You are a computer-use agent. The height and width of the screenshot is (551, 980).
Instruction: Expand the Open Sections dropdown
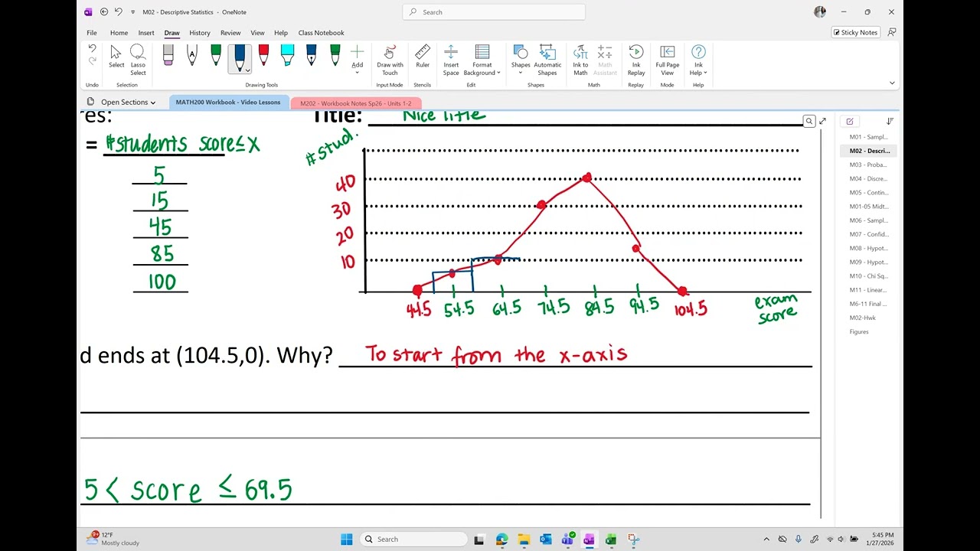point(122,102)
